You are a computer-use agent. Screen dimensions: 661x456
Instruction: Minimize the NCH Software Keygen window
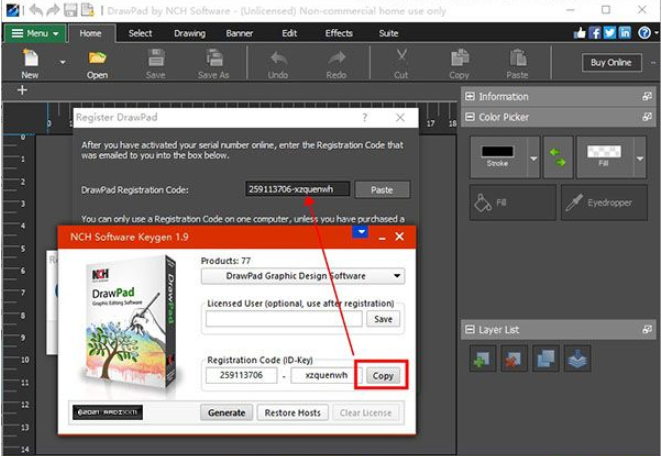(x=382, y=237)
